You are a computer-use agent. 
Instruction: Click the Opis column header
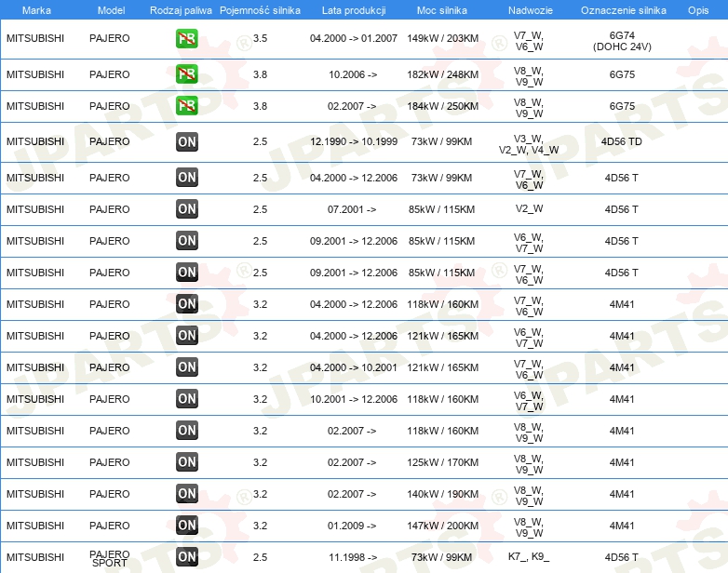pyautogui.click(x=698, y=10)
